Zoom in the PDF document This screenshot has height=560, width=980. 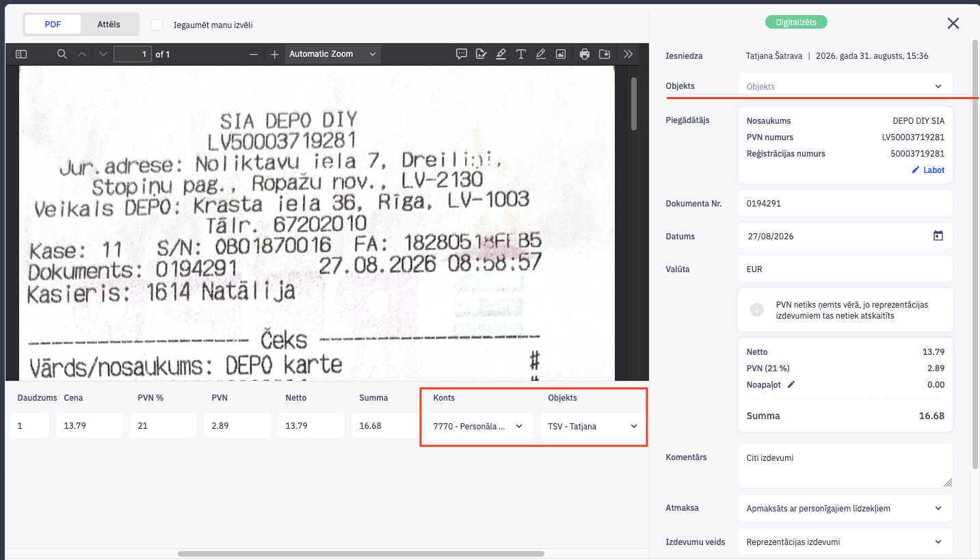(x=274, y=54)
